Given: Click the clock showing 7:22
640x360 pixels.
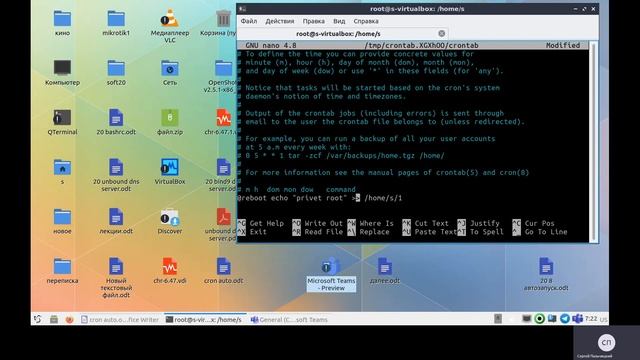Looking at the screenshot, I should (x=591, y=319).
